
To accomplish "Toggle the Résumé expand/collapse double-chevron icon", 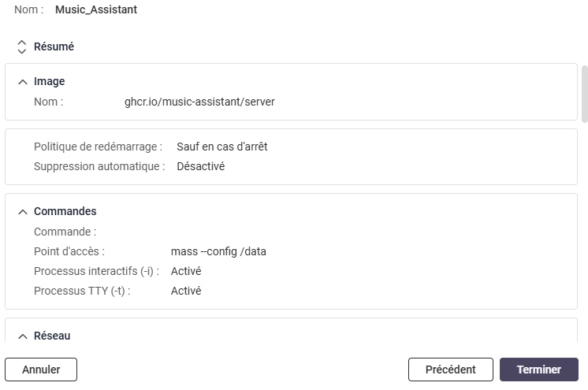I will pyautogui.click(x=21, y=47).
